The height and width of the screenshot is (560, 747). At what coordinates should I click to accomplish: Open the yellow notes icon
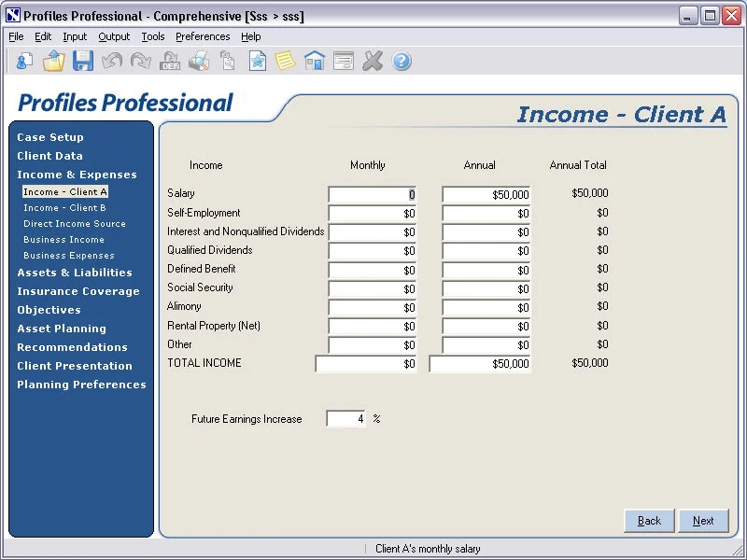(286, 61)
